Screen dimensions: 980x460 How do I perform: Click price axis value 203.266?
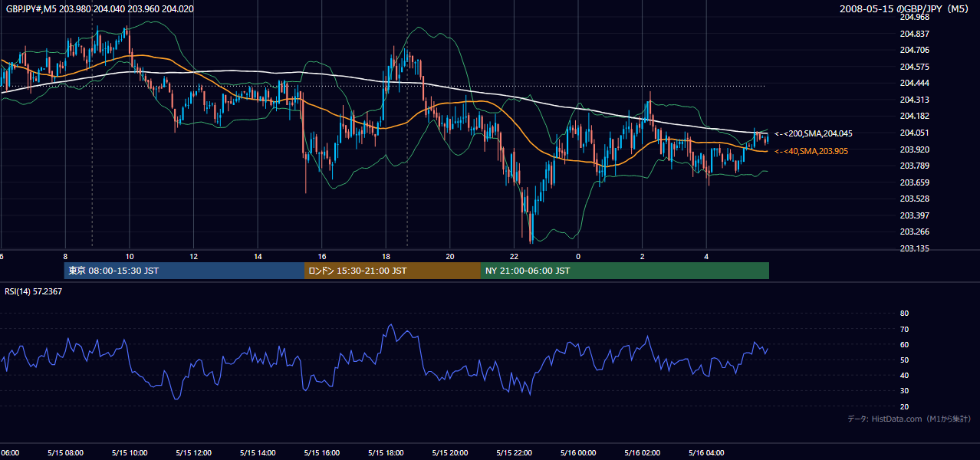(914, 232)
